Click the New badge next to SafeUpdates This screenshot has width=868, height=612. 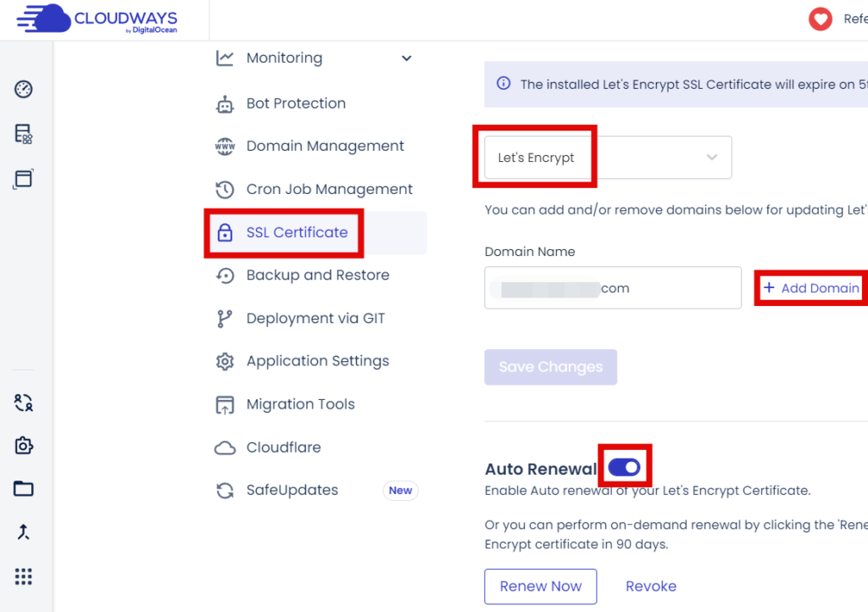pyautogui.click(x=400, y=490)
